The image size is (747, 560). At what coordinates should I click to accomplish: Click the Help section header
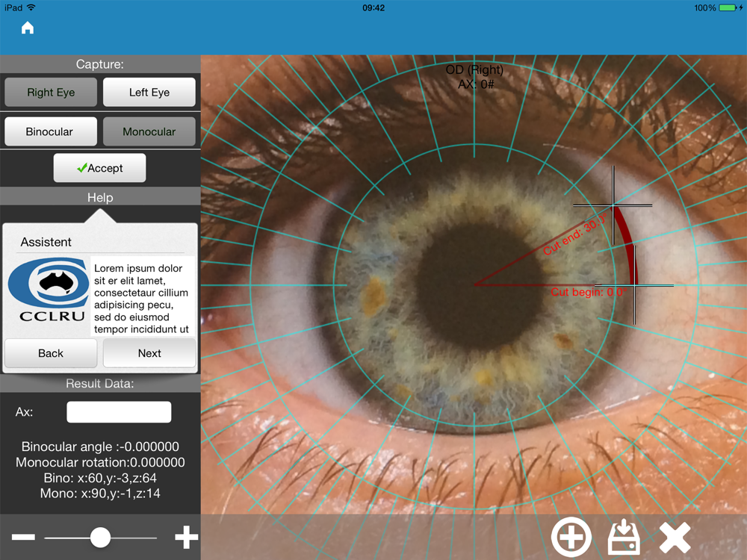coord(100,197)
